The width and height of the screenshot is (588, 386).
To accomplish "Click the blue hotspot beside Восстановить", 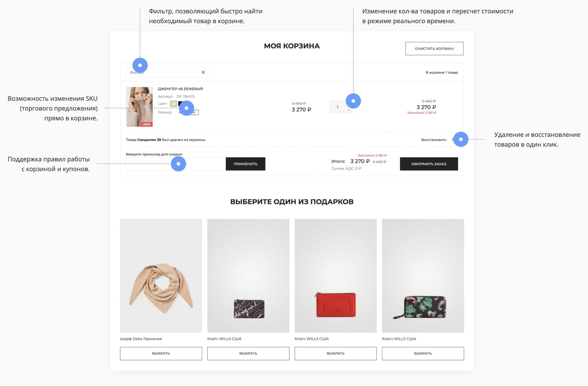I will click(461, 139).
